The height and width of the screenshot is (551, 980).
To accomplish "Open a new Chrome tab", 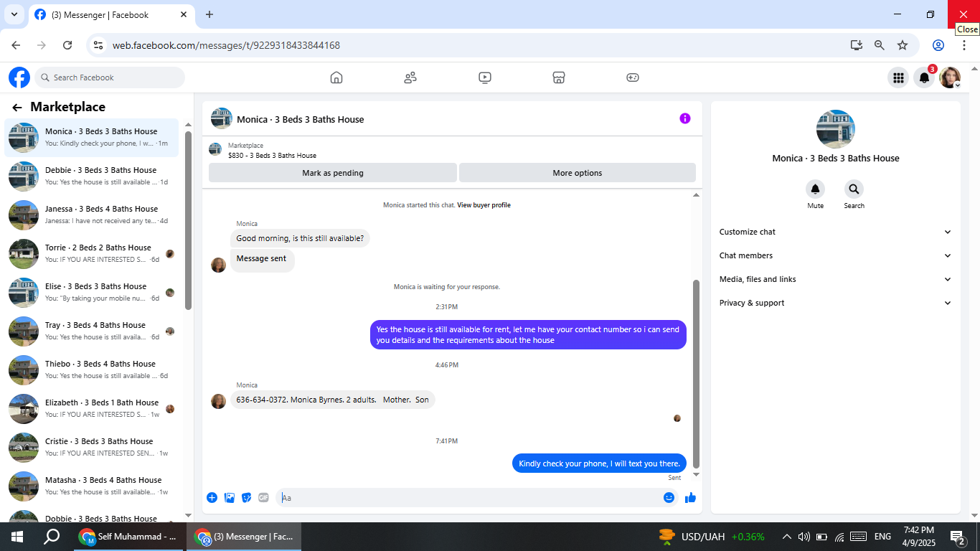I will point(209,14).
